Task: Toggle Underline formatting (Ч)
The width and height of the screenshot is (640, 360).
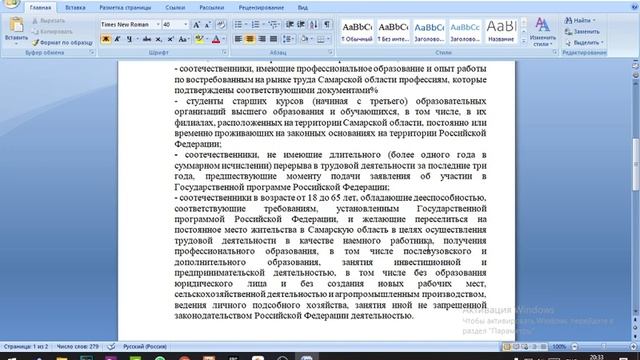Action: [x=129, y=39]
